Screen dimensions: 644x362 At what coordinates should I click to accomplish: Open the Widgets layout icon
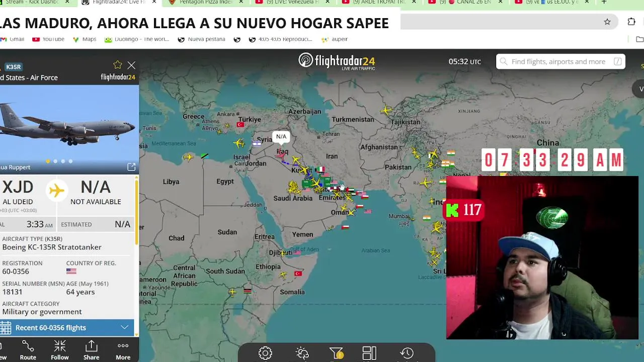pos(369,353)
